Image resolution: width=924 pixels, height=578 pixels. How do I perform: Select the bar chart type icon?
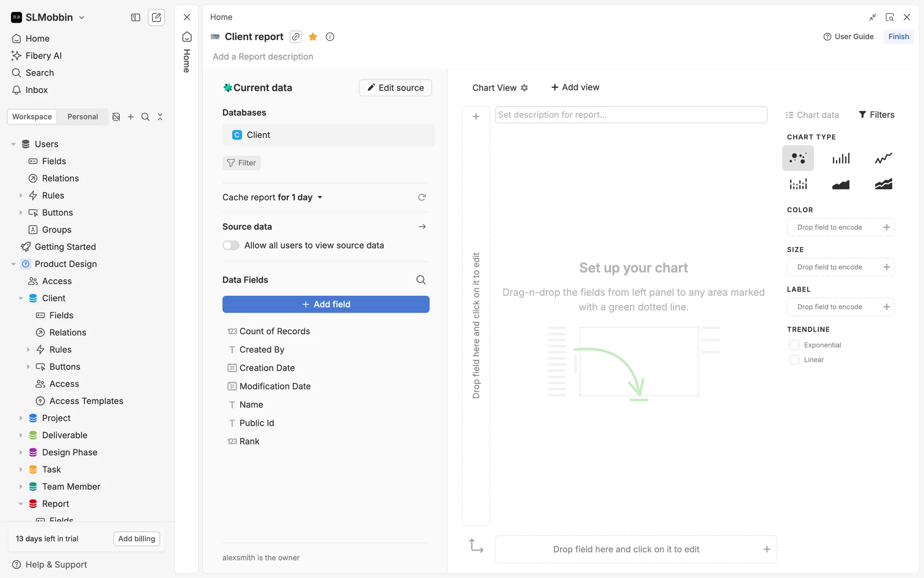pyautogui.click(x=841, y=158)
